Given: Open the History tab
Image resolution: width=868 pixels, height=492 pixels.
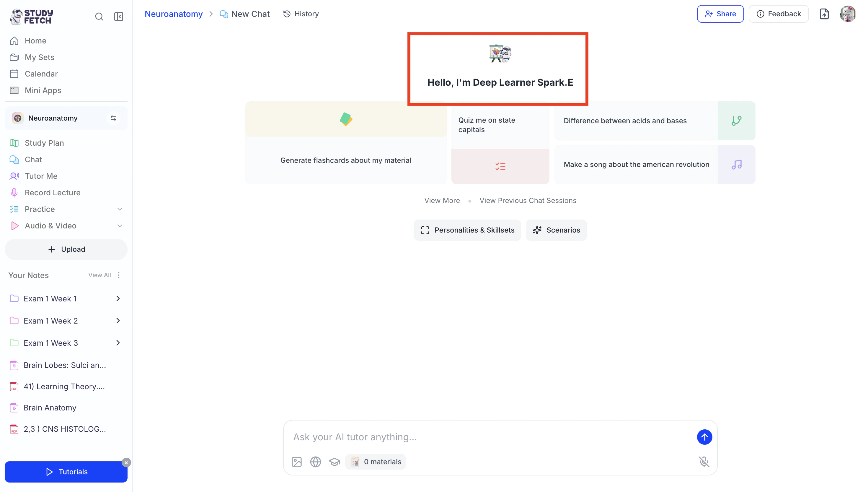Looking at the screenshot, I should tap(301, 14).
